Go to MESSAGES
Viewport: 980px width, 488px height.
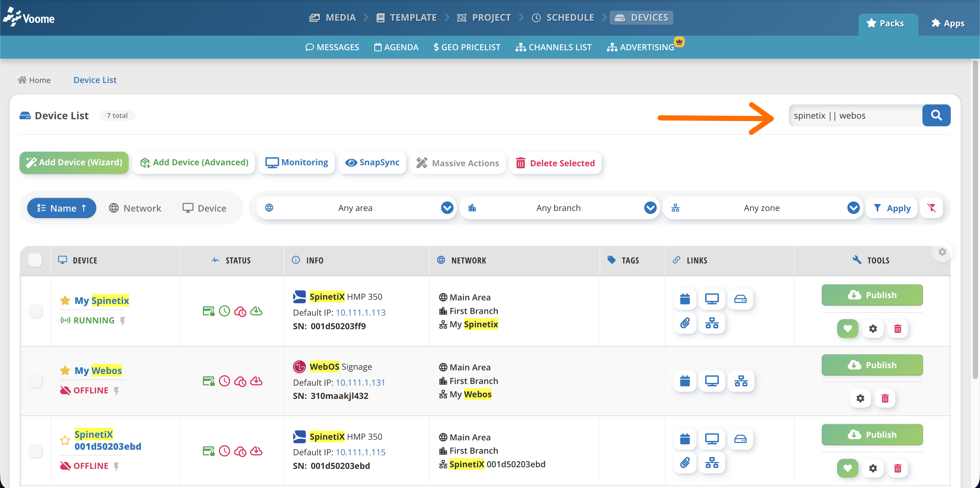click(332, 47)
